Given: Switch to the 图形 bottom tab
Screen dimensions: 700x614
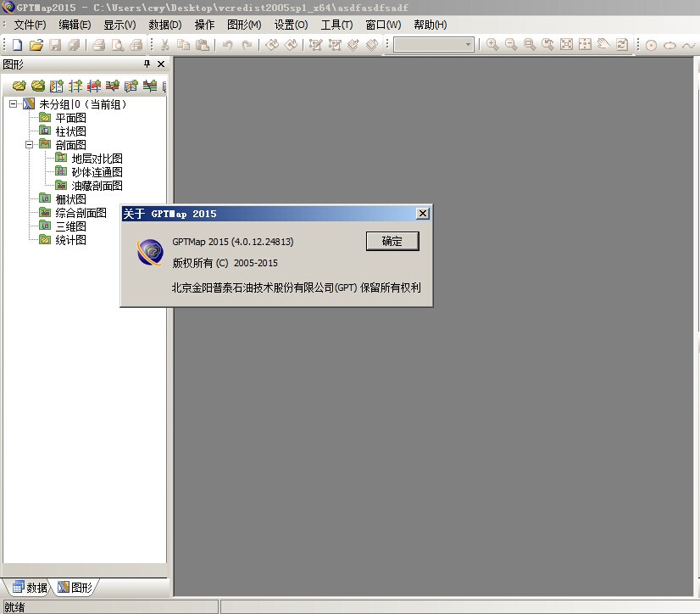Looking at the screenshot, I should [75, 587].
